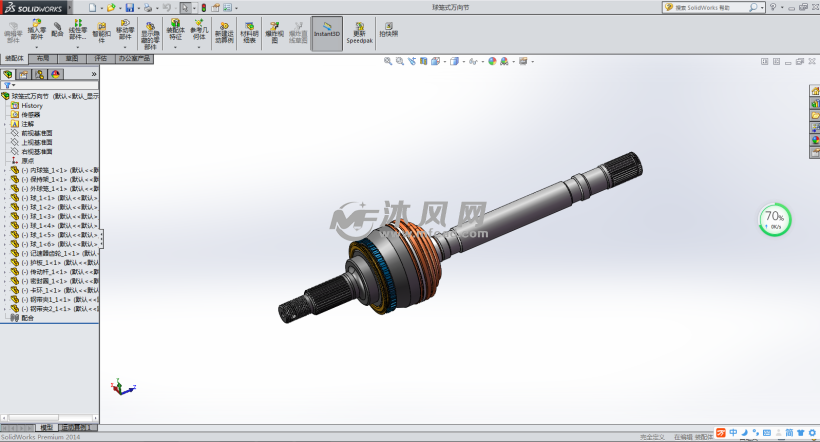Image resolution: width=820 pixels, height=442 pixels.
Task: Choose the Move Component (移动零部件) tool
Action: tap(125, 29)
